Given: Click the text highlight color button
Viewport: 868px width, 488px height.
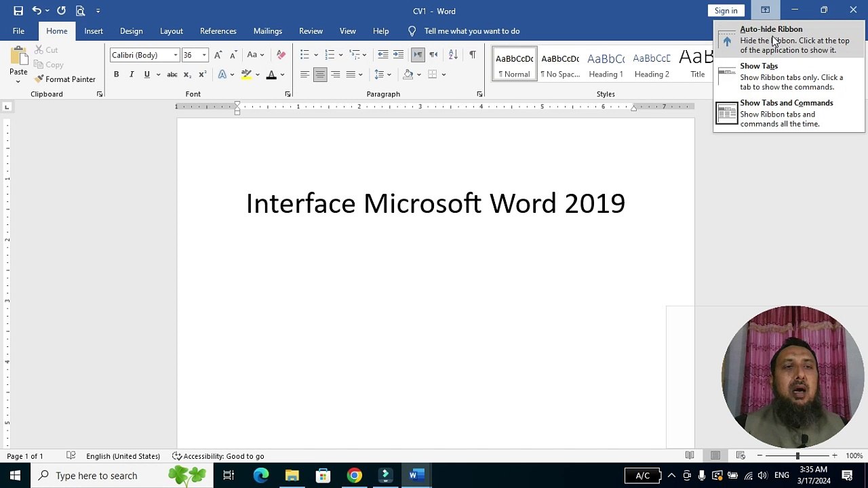Looking at the screenshot, I should tap(246, 75).
